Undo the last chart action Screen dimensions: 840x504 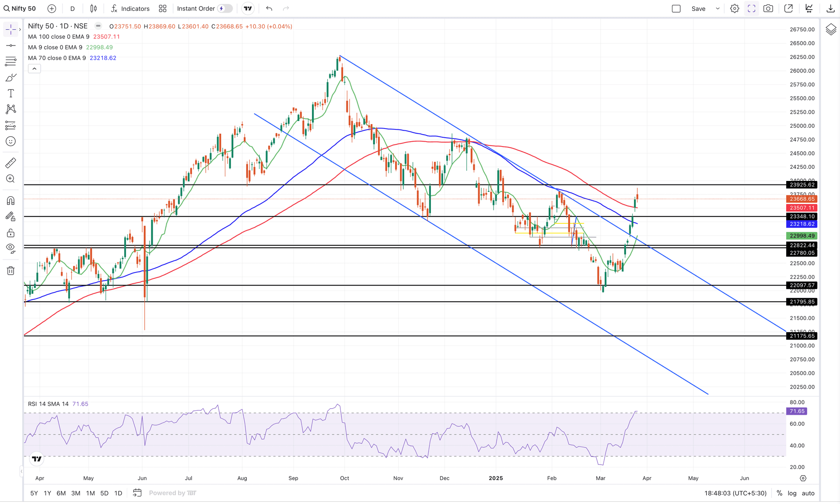pos(269,9)
